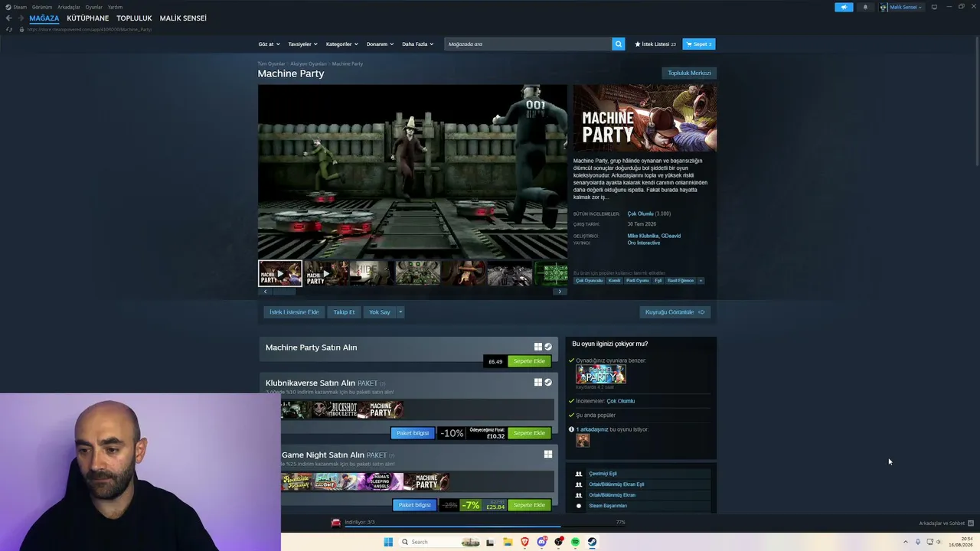This screenshot has height=551, width=980.
Task: Expand the Yok Say options arrow
Action: (x=400, y=312)
